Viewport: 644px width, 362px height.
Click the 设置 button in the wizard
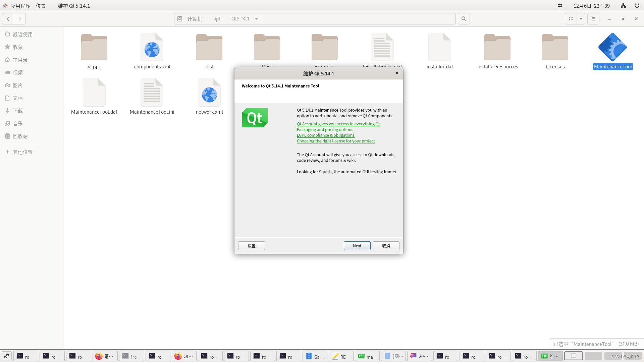[x=251, y=246]
